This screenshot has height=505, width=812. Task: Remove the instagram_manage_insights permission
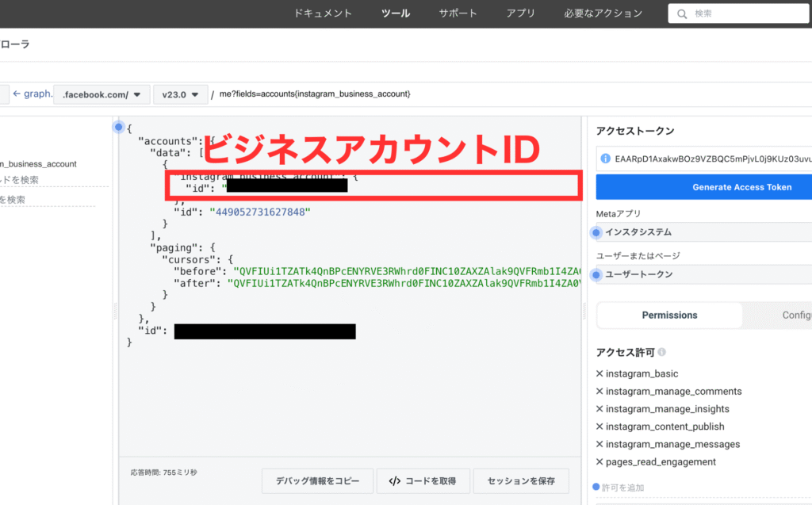pyautogui.click(x=599, y=408)
